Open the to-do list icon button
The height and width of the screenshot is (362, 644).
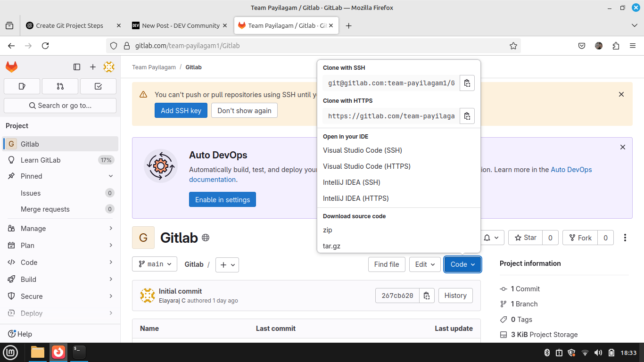point(98,86)
